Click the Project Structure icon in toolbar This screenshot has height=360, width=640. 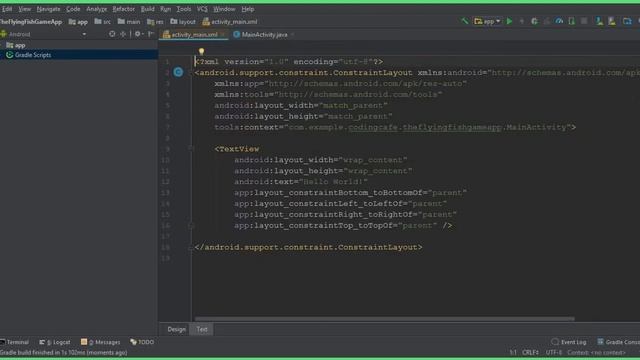[627, 21]
